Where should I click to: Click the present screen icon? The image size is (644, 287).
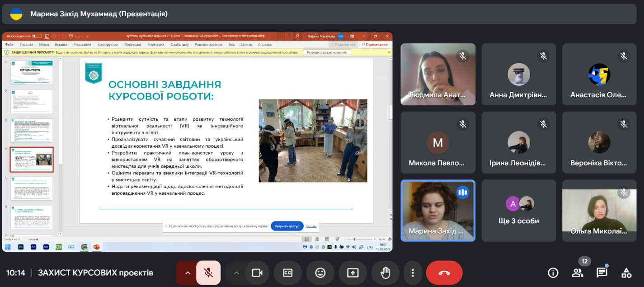(353, 273)
